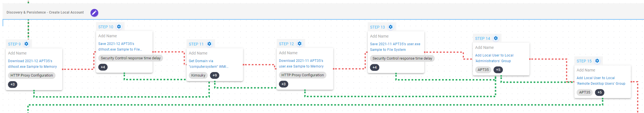This screenshot has width=644, height=113.
Task: Open 'Add Local User to Local Administrators Group' link
Action: [x=494, y=58]
